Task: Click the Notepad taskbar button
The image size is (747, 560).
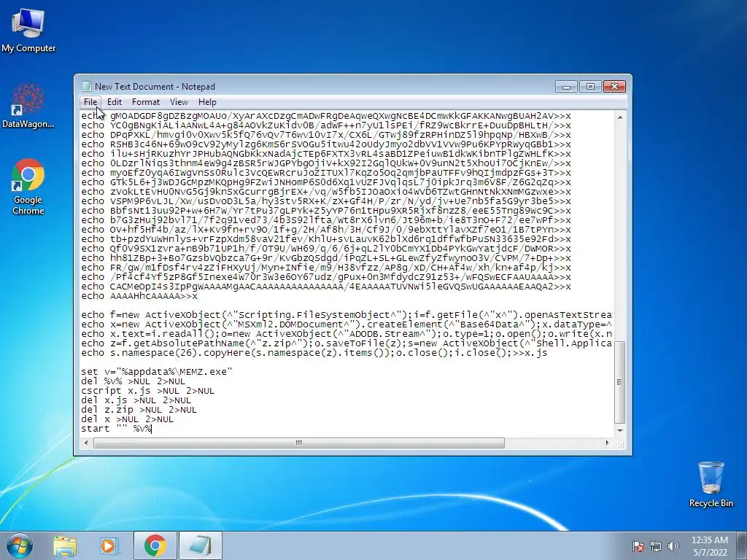Action: point(201,545)
